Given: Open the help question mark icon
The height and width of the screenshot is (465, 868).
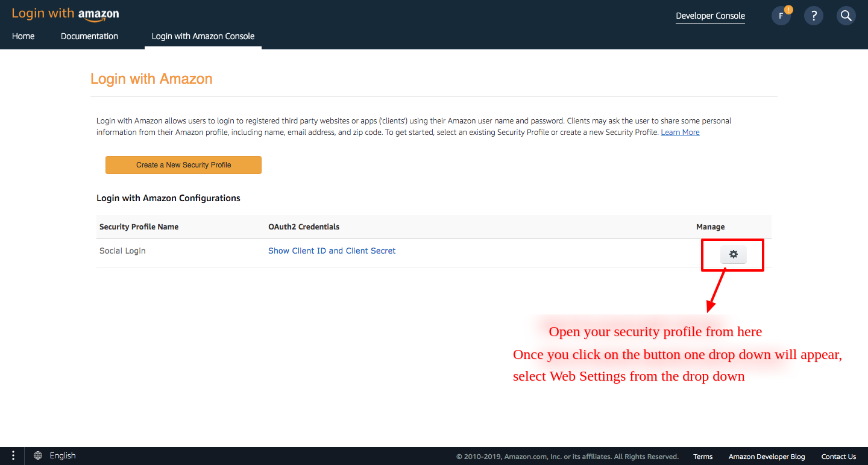Looking at the screenshot, I should pyautogui.click(x=814, y=16).
